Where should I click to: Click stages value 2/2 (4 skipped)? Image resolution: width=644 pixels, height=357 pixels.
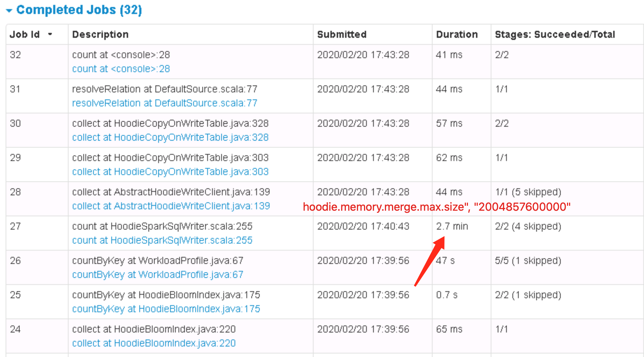528,226
